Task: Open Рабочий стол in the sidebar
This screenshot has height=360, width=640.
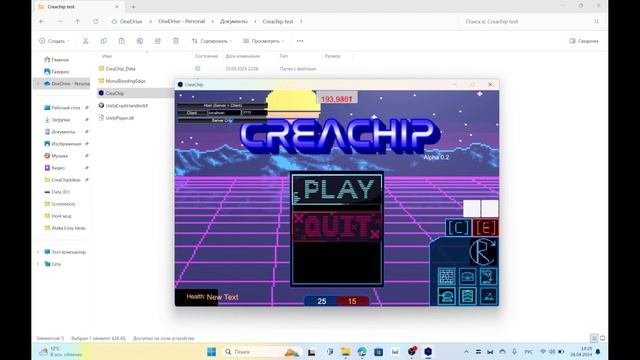Action: pyautogui.click(x=62, y=108)
